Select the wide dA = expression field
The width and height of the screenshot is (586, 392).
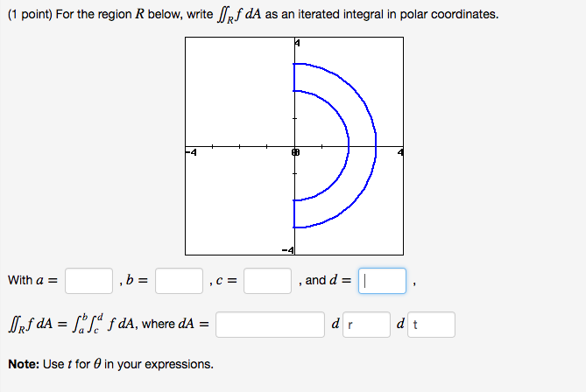[270, 325]
